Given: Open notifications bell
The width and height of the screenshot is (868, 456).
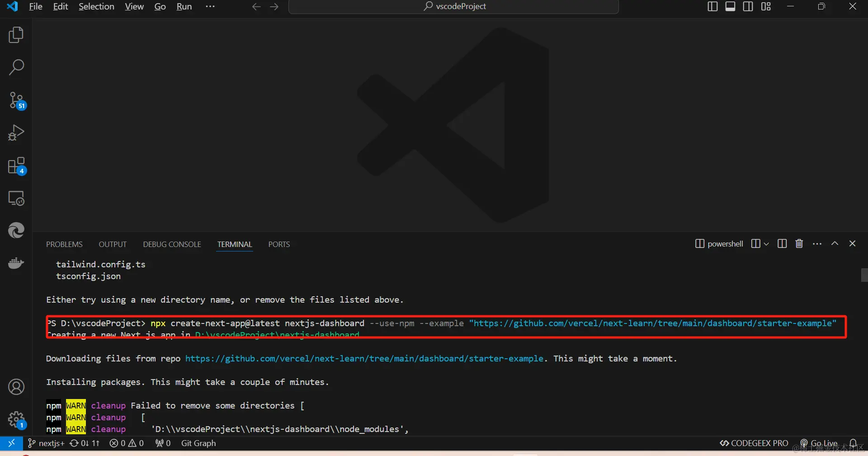Looking at the screenshot, I should click(x=853, y=443).
